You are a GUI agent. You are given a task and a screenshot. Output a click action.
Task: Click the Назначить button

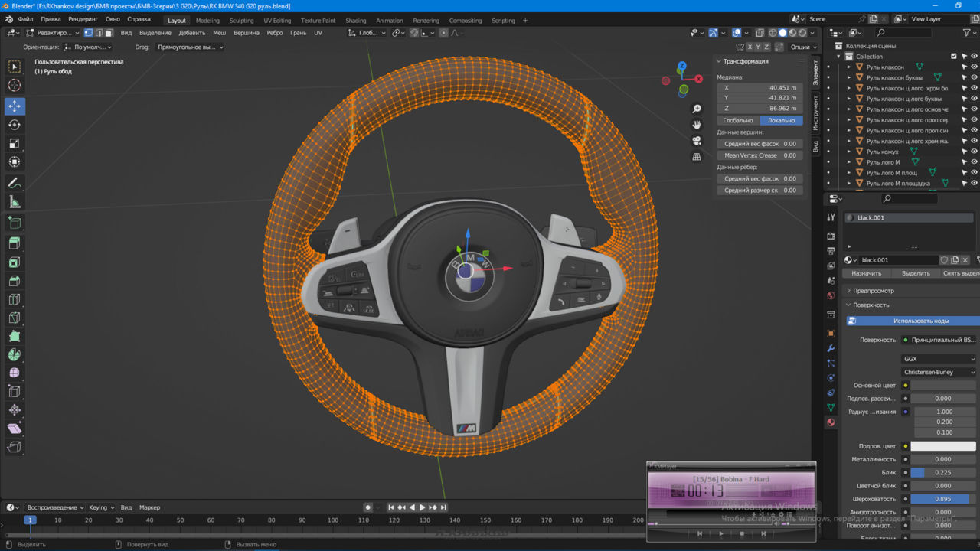[867, 273]
